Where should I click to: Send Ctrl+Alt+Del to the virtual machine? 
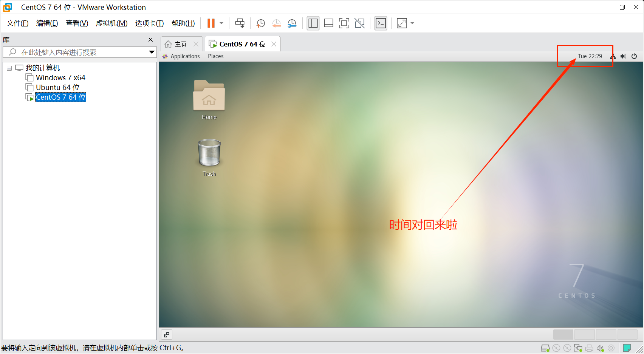tap(240, 23)
